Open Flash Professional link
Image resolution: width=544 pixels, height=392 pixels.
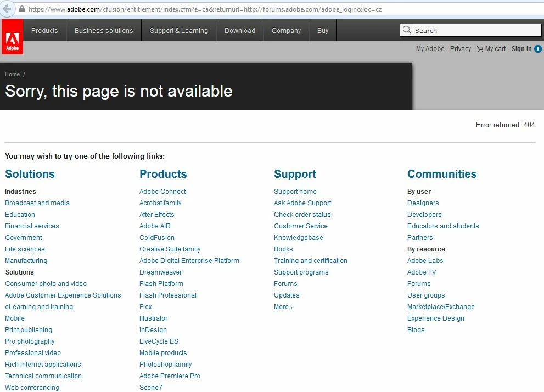[x=168, y=295]
